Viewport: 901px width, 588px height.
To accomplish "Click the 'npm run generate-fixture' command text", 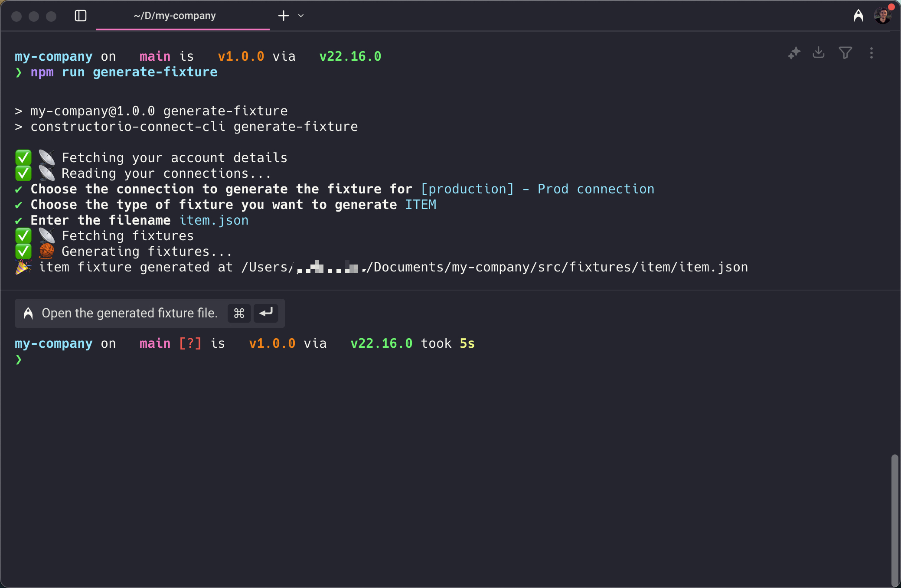I will point(124,72).
